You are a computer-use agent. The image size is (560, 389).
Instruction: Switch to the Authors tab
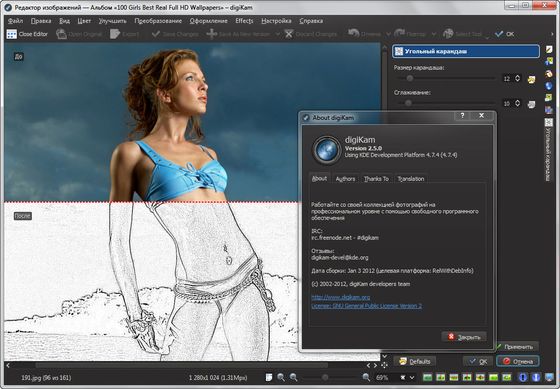point(345,179)
